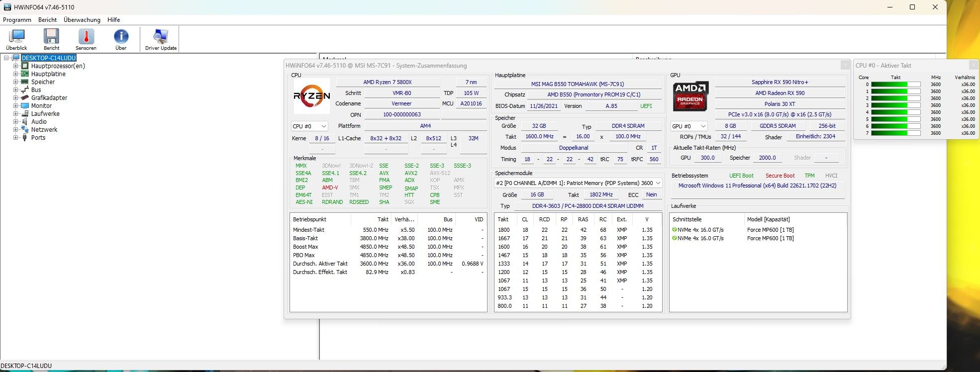Click core 7 clock bar
The image size is (980, 372).
pyautogui.click(x=896, y=133)
